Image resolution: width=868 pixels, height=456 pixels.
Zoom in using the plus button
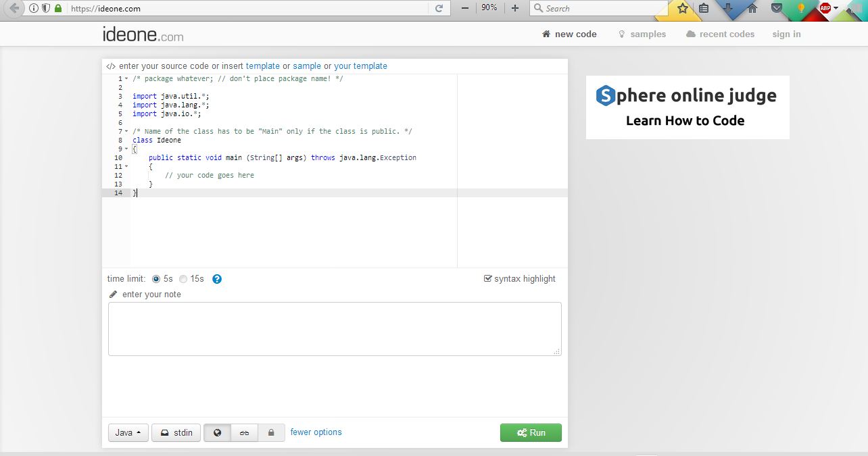pos(515,8)
